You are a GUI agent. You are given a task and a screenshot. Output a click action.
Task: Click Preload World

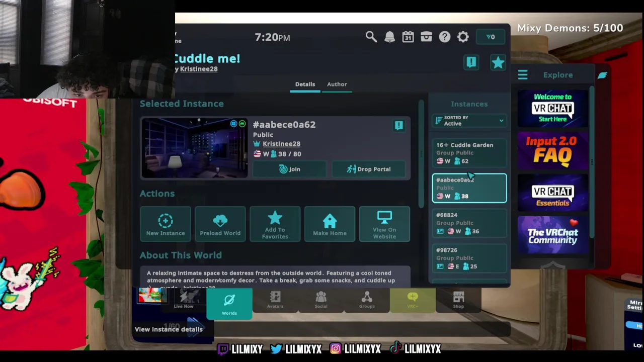220,224
